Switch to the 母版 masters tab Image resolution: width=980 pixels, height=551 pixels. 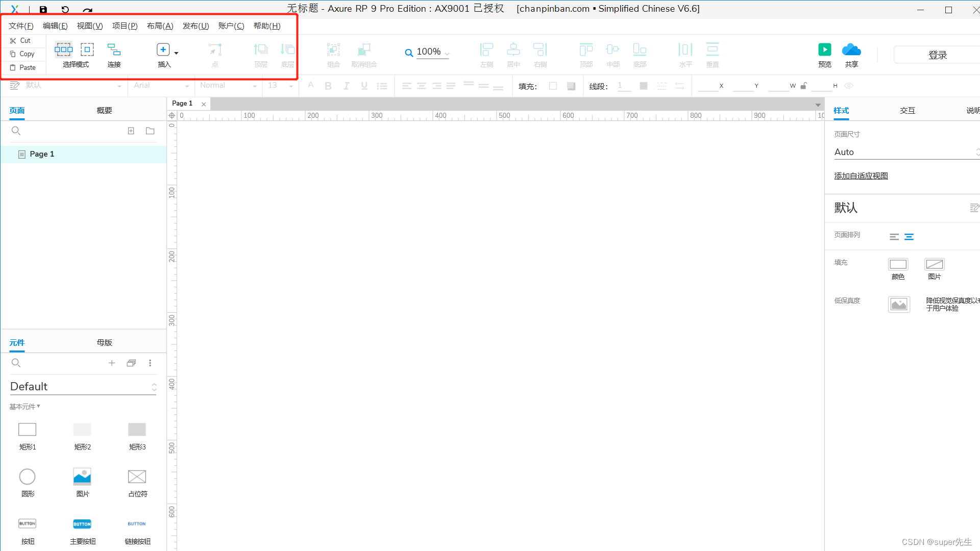(104, 343)
